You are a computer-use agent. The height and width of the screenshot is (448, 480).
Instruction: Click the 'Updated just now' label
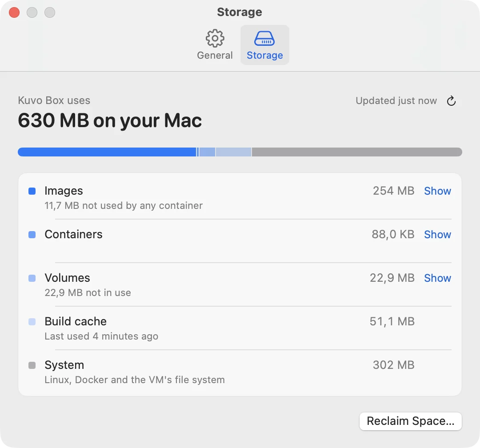click(x=396, y=101)
